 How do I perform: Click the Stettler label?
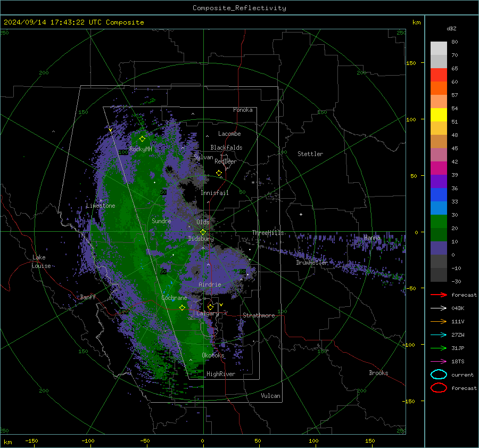tap(310, 154)
